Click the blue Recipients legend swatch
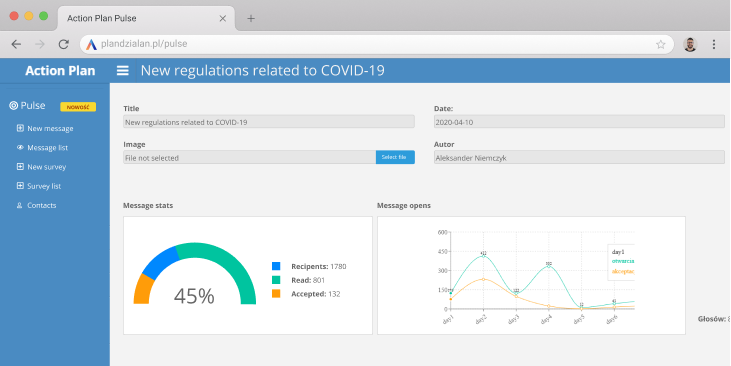Viewport: 731px width, 366px height. pyautogui.click(x=276, y=266)
